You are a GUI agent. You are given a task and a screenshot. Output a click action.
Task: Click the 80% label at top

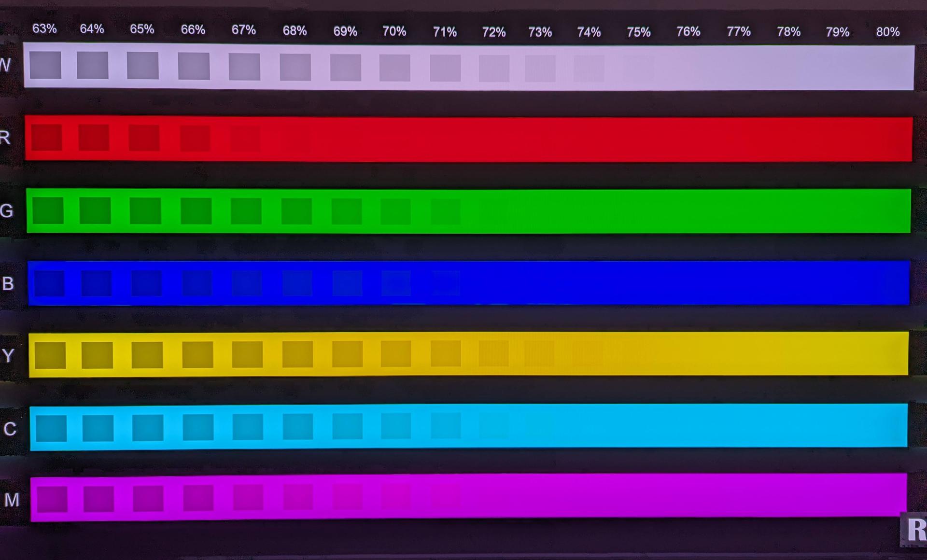coord(887,32)
